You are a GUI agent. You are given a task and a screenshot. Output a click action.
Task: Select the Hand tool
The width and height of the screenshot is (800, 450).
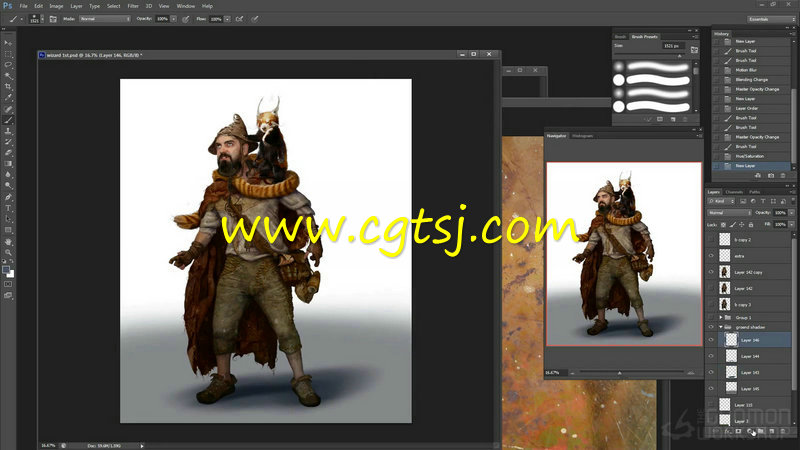pyautogui.click(x=8, y=242)
